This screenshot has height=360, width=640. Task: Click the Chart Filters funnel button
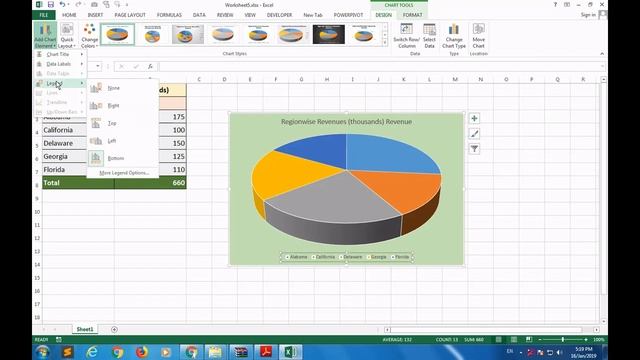[x=474, y=149]
